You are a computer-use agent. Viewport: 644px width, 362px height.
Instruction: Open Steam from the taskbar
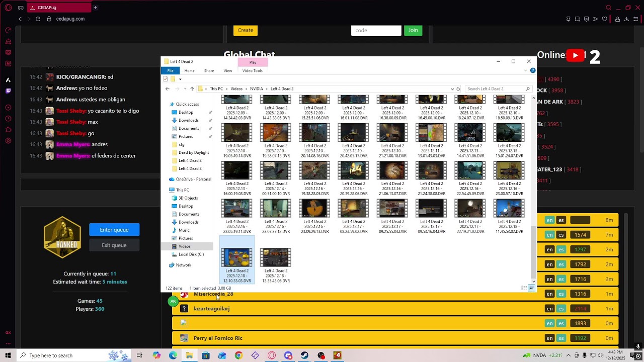pyautogui.click(x=304, y=355)
